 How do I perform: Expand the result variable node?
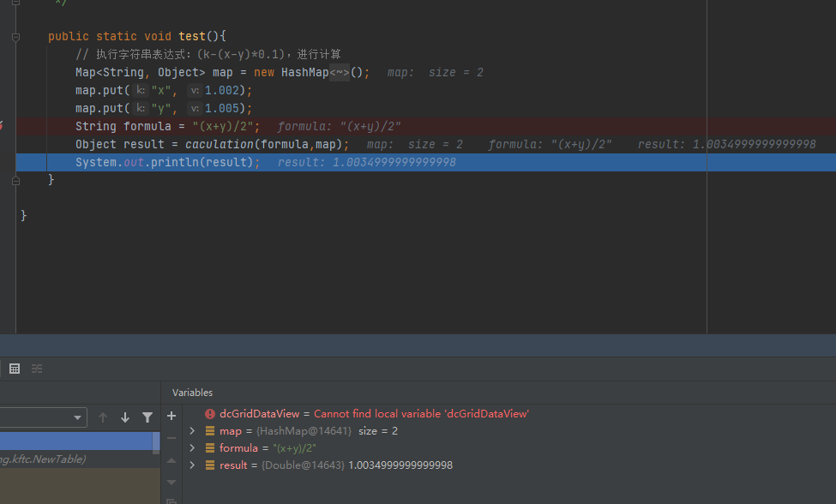pos(192,465)
